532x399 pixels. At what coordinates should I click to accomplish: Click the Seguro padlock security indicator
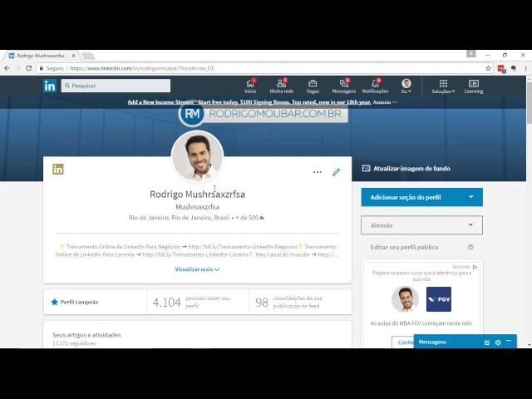[x=52, y=68]
